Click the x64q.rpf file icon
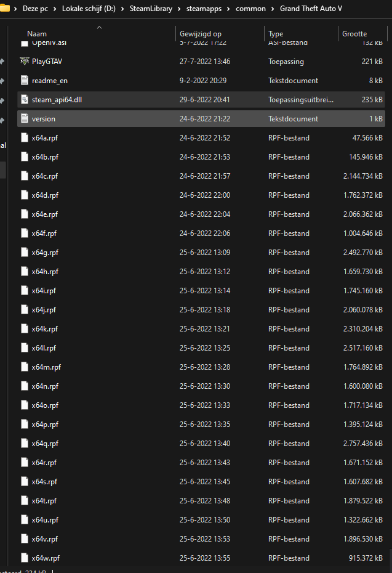 [25, 443]
